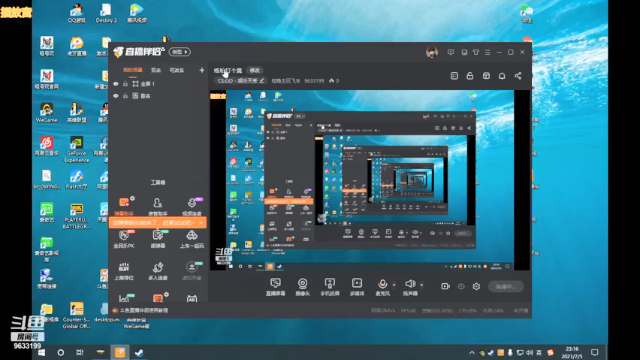Edit the CS:GO category label
640x360 pixels.
240,81
